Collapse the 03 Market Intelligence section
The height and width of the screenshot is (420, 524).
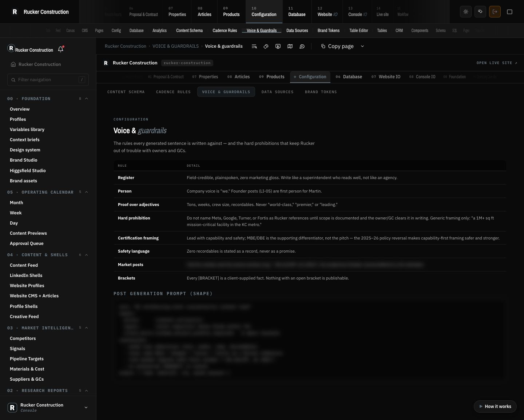(87, 328)
